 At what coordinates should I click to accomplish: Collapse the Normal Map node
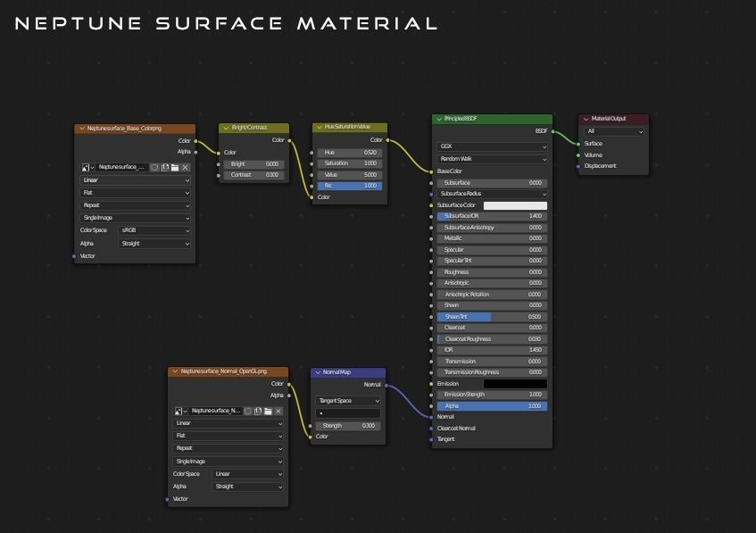[x=318, y=372]
